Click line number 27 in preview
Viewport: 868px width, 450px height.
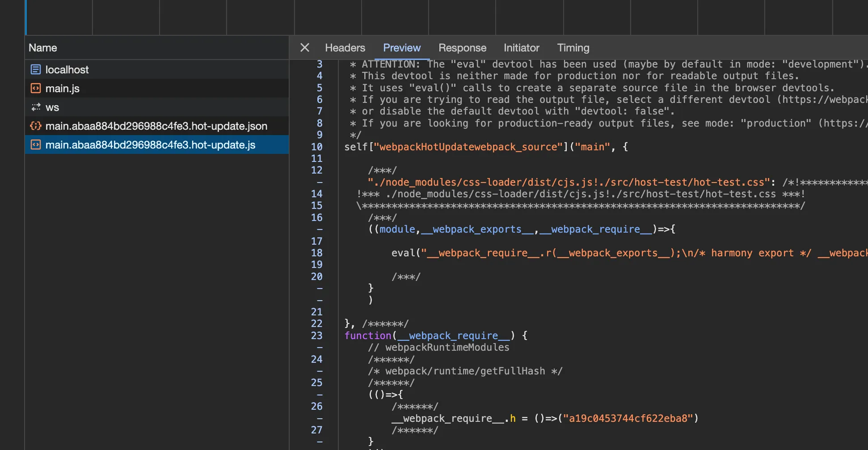tap(316, 430)
